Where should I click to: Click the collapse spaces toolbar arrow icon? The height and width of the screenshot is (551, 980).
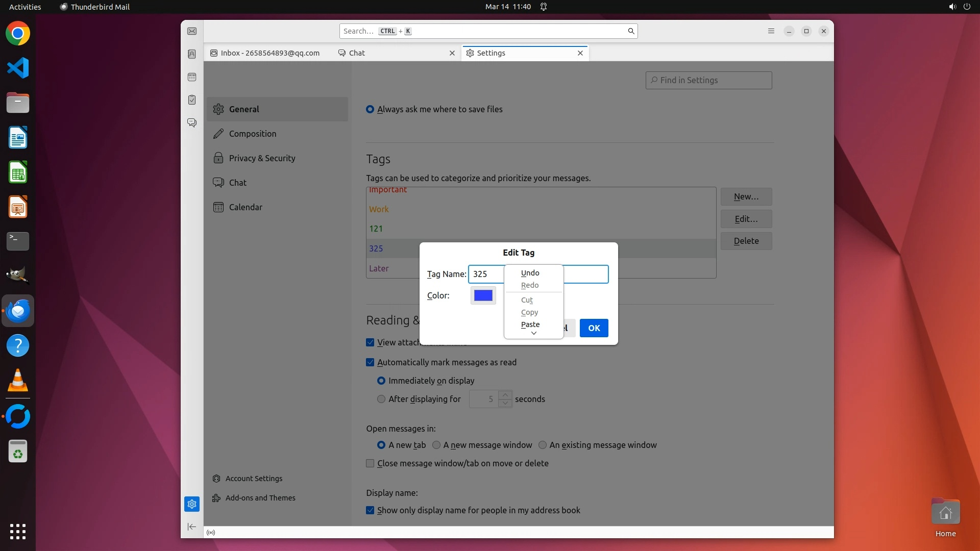coord(192,527)
